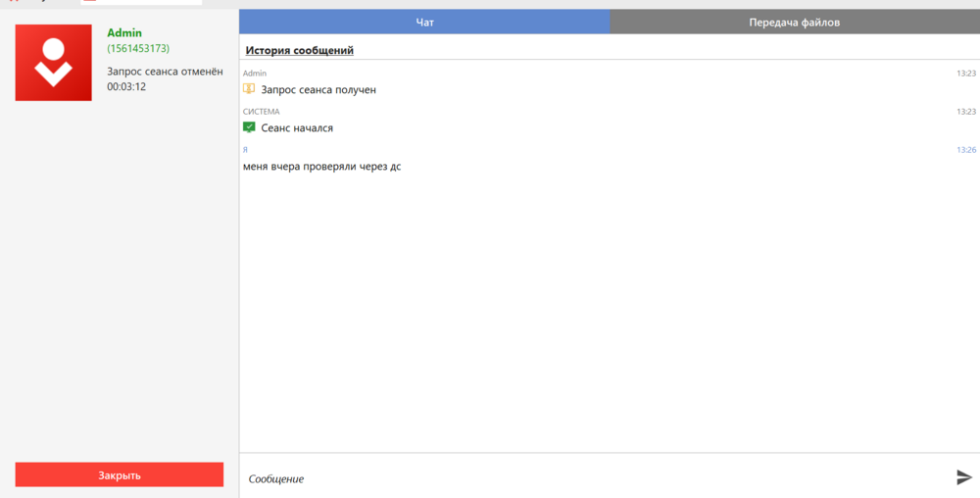Click the red AnyDesk-style avatar of Admin
The image size is (980, 498).
[53, 63]
